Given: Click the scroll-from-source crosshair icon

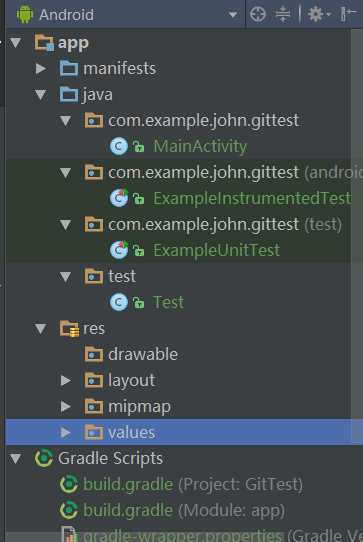Looking at the screenshot, I should tap(258, 15).
